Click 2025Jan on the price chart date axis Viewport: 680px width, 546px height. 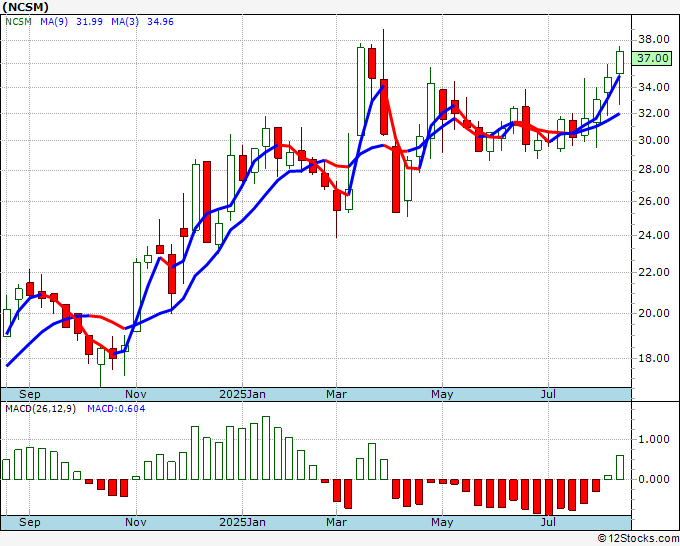[x=242, y=394]
